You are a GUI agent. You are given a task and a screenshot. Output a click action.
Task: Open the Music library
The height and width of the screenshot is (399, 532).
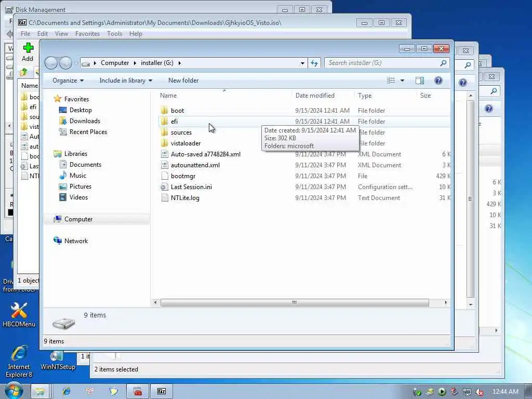(78, 176)
